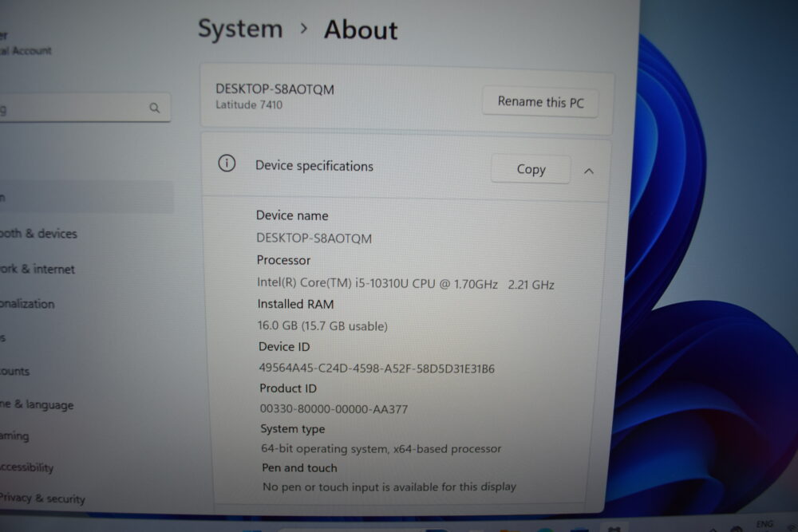
Task: Open Accounts settings
Action: (x=14, y=371)
